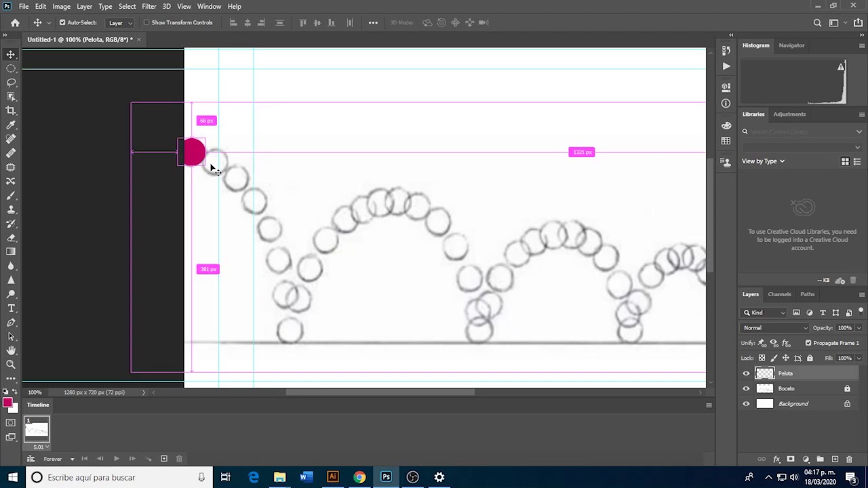The width and height of the screenshot is (868, 488).
Task: Open the Window menu
Action: pyautogui.click(x=209, y=6)
